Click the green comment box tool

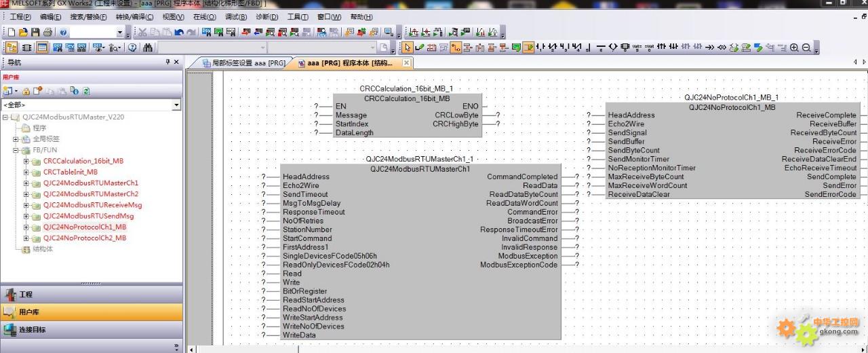[516, 48]
